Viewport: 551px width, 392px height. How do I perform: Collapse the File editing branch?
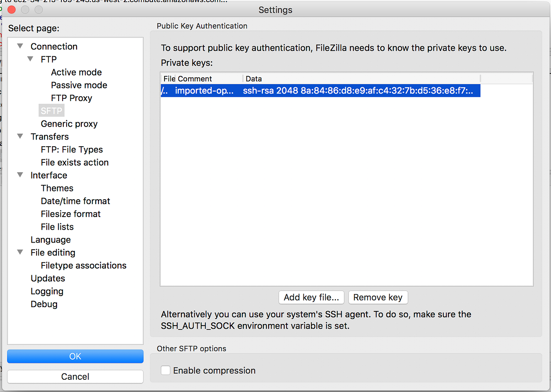[20, 252]
